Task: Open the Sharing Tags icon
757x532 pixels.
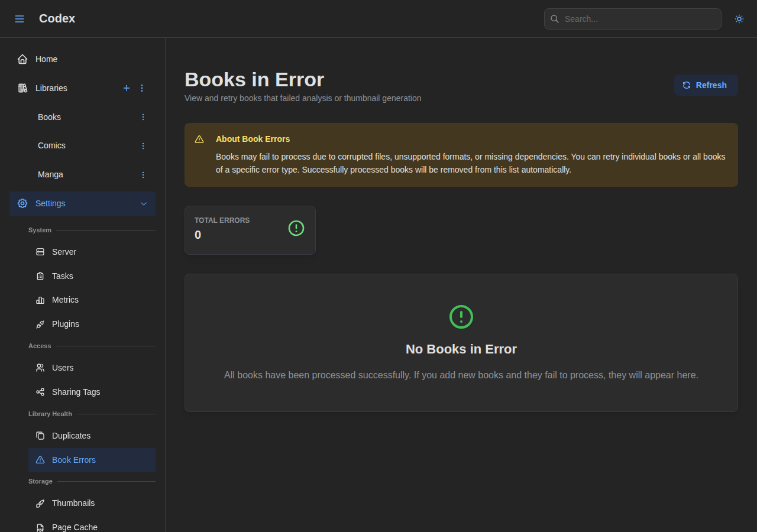Action: pos(40,391)
